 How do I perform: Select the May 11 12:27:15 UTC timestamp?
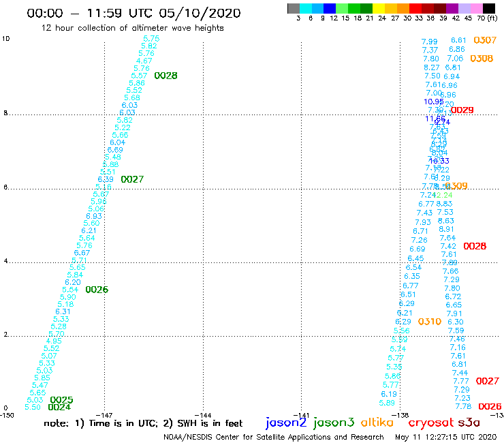pyautogui.click(x=446, y=437)
